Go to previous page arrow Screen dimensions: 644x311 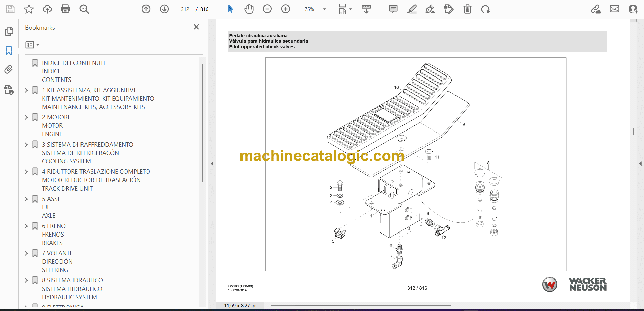point(146,9)
